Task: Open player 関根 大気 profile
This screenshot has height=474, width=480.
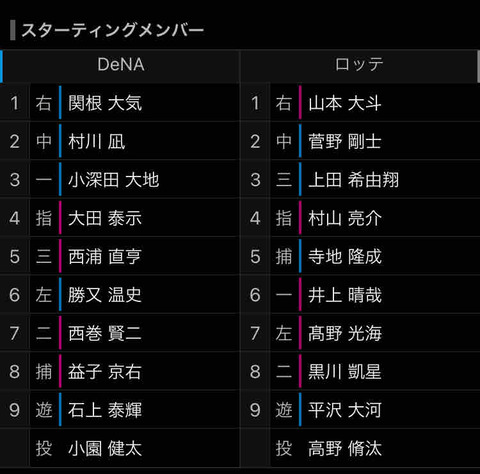Action: [x=105, y=103]
